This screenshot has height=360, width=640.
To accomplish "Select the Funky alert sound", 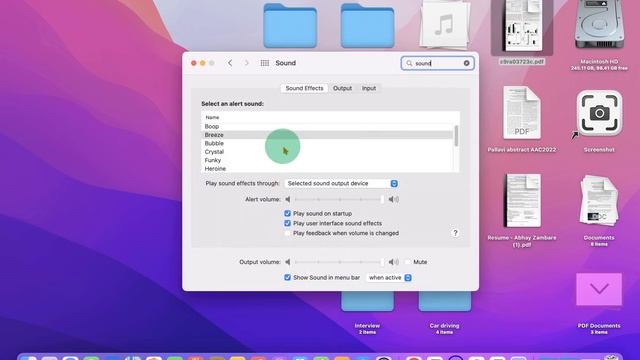I will pyautogui.click(x=327, y=160).
